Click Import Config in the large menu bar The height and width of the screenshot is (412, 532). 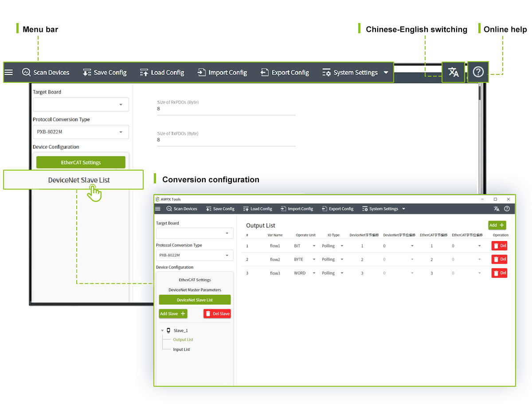tap(222, 72)
